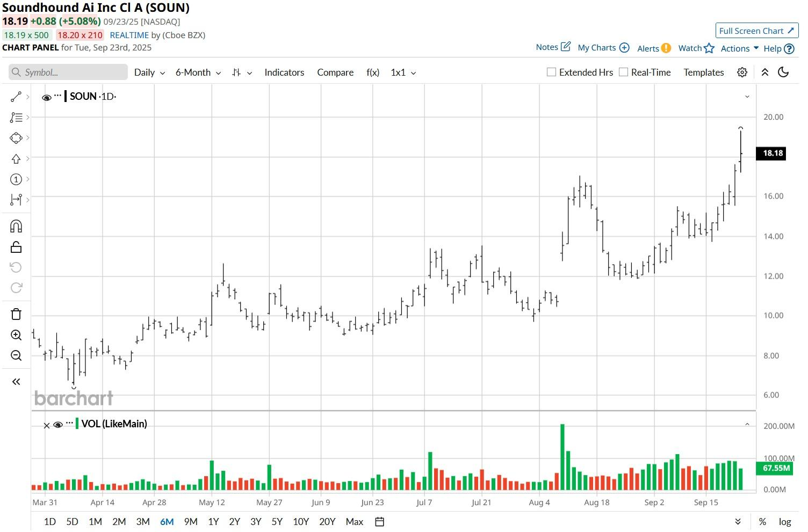
Task: Select the 5Y time range
Action: (x=277, y=522)
